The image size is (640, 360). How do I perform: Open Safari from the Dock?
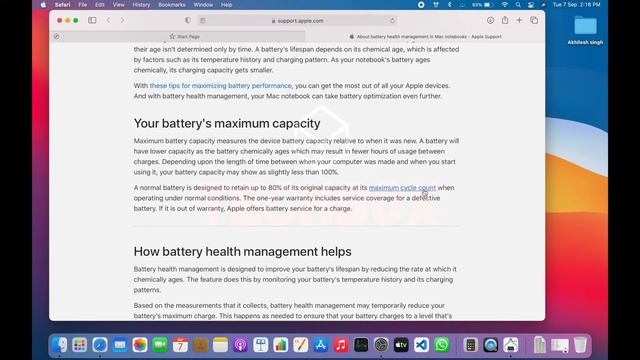pos(100,345)
